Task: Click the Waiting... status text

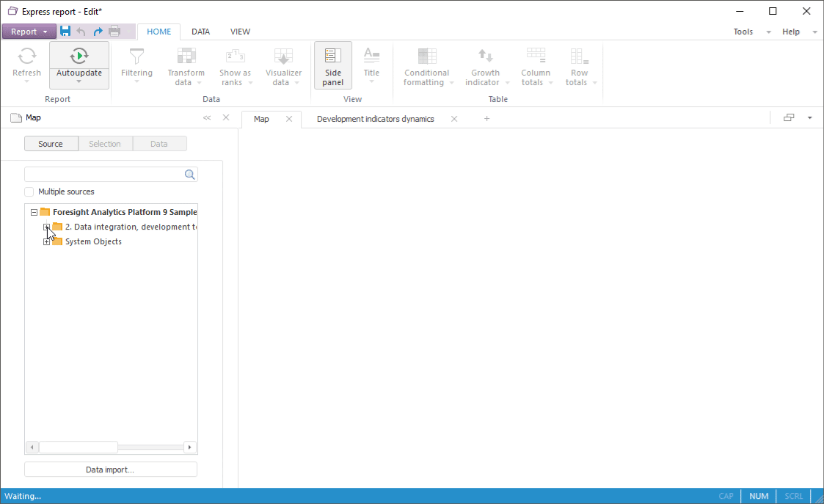Action: click(x=23, y=496)
